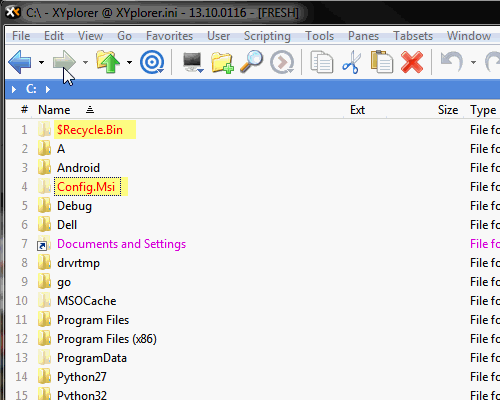The width and height of the screenshot is (500, 400).
Task: Click the Python27 folder icon
Action: (x=44, y=376)
